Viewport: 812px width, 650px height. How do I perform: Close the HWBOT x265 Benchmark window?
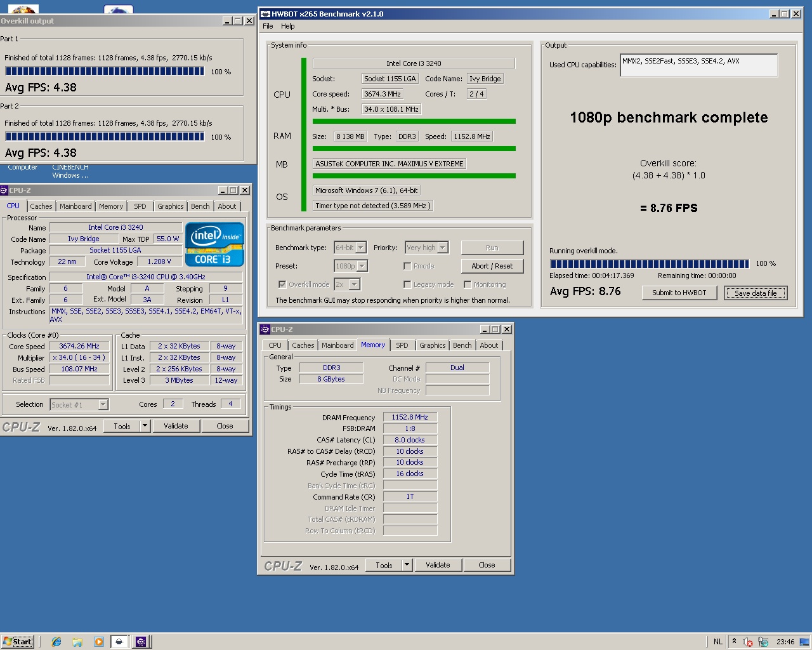(796, 13)
